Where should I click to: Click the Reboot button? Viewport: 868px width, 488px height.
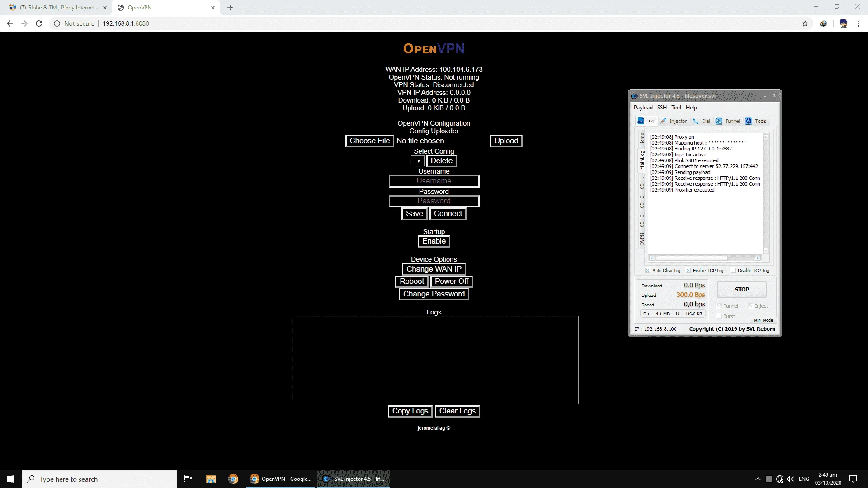412,282
